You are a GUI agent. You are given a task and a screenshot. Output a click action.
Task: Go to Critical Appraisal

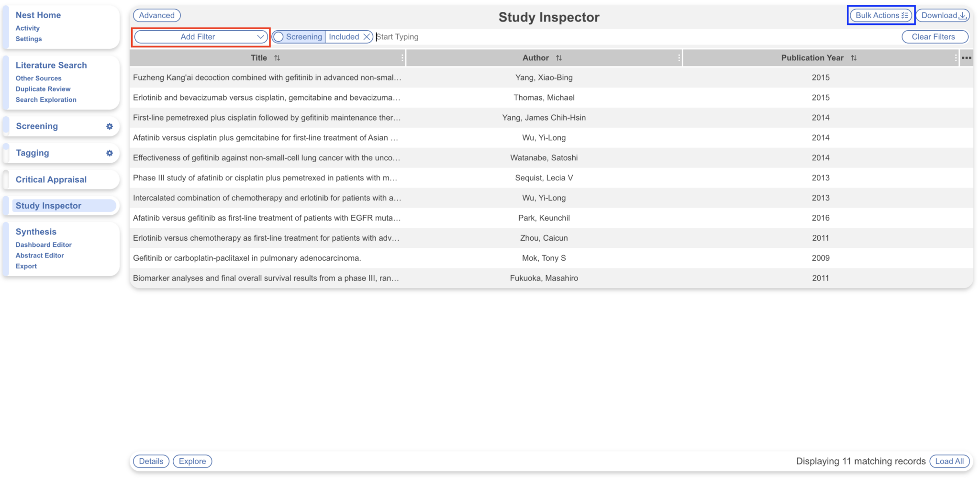click(51, 179)
